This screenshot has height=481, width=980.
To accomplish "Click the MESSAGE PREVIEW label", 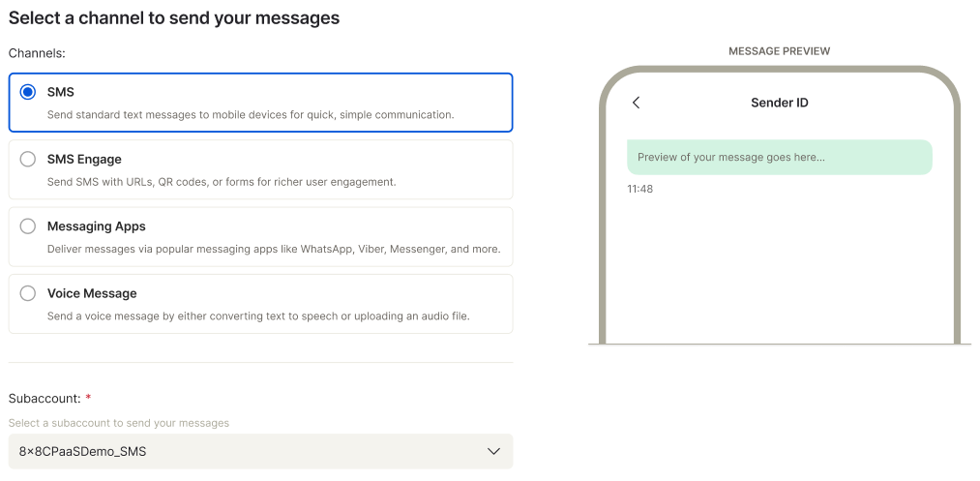I will [x=779, y=51].
